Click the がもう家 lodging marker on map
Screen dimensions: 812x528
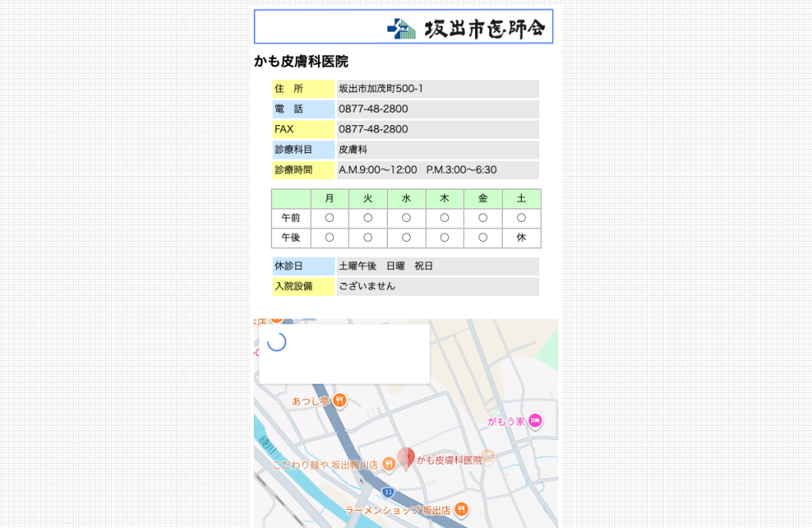pos(535,421)
